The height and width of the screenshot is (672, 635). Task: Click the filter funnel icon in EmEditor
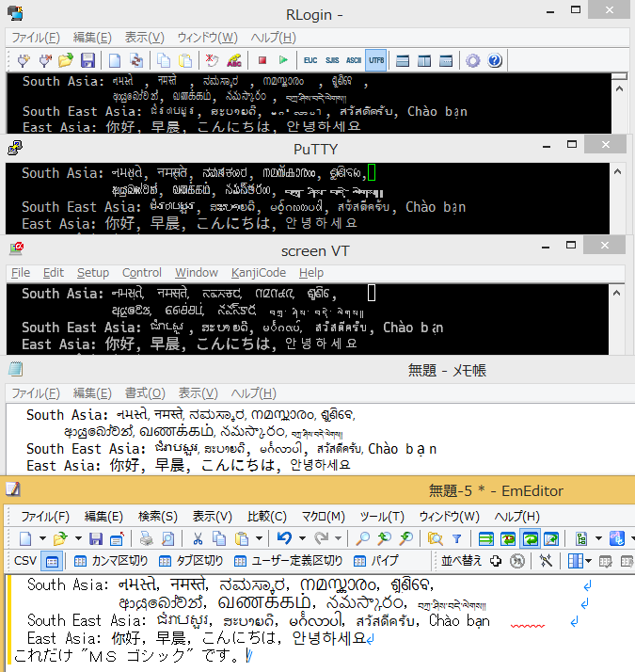(x=457, y=538)
